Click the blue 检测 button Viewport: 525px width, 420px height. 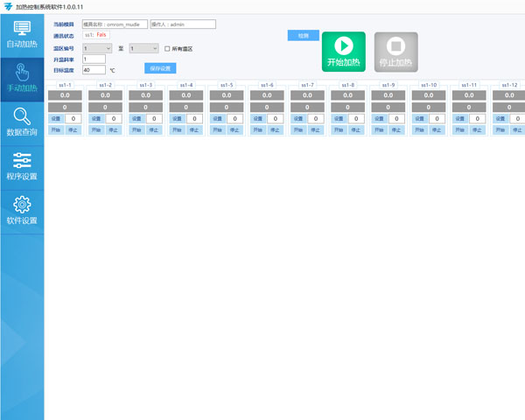click(x=303, y=35)
